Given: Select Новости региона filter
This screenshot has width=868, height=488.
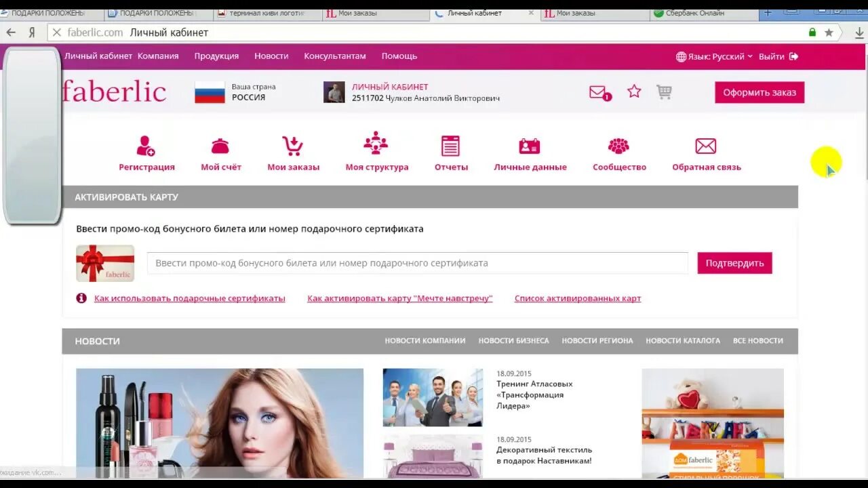Looking at the screenshot, I should tap(597, 341).
